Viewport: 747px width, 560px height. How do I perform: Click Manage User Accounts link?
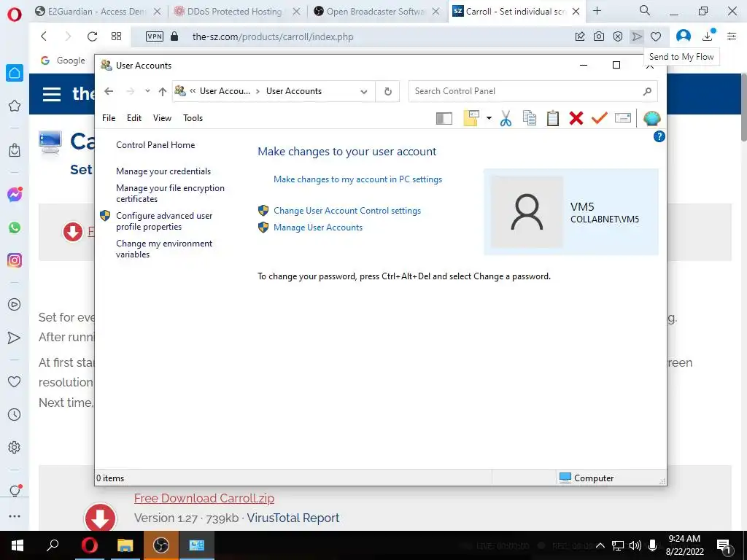[318, 227]
